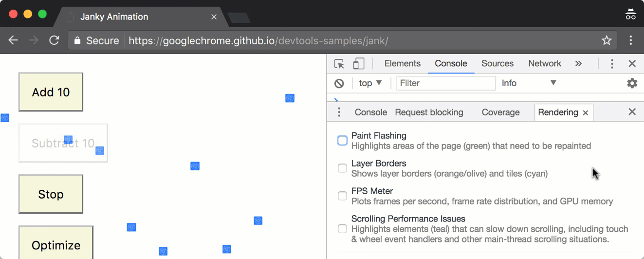Open console settings gear
The width and height of the screenshot is (644, 259).
coord(632,83)
